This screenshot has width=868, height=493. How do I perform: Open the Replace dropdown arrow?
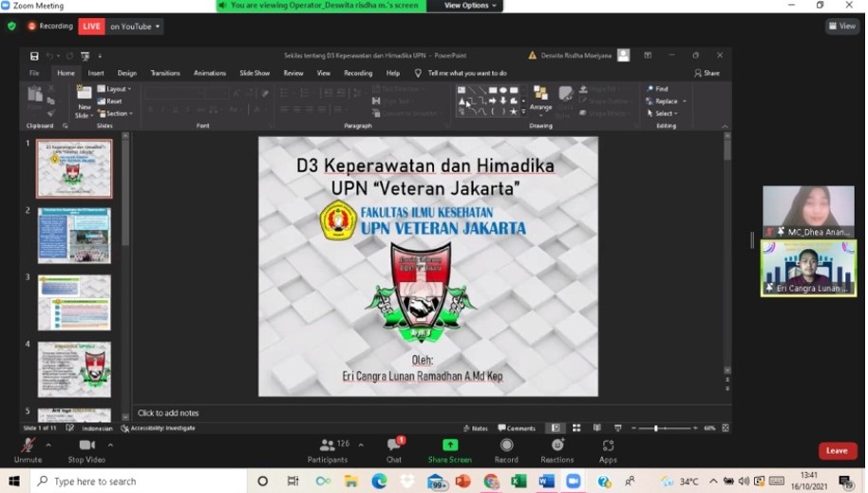685,102
